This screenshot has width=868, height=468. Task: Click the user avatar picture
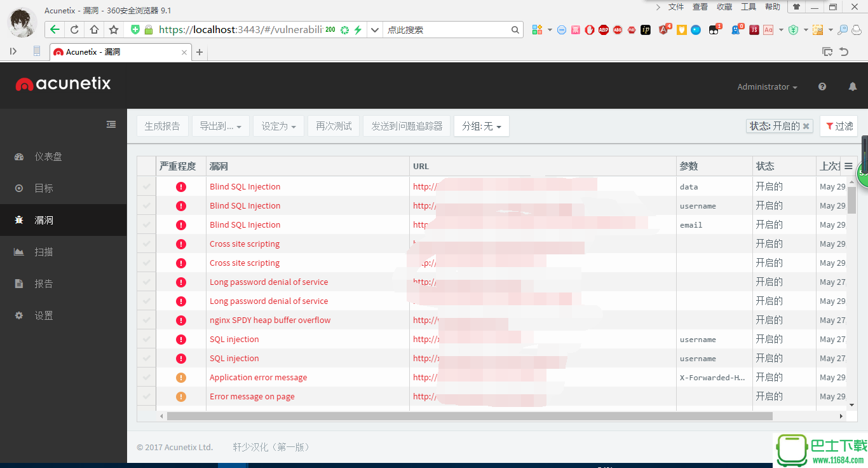[x=22, y=24]
